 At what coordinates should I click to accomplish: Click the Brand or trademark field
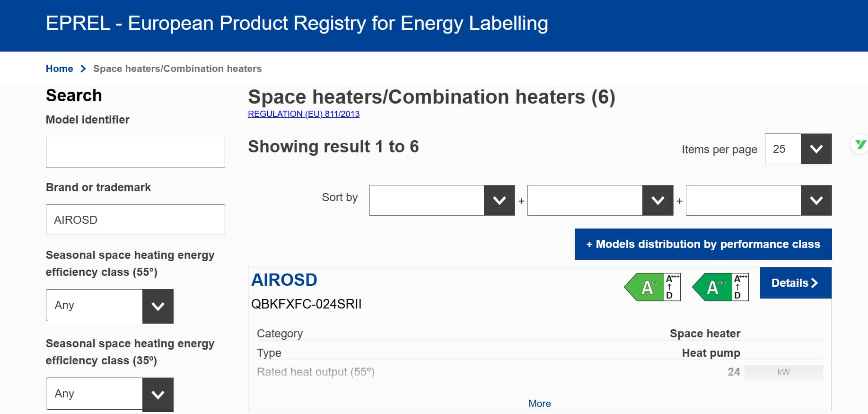135,220
